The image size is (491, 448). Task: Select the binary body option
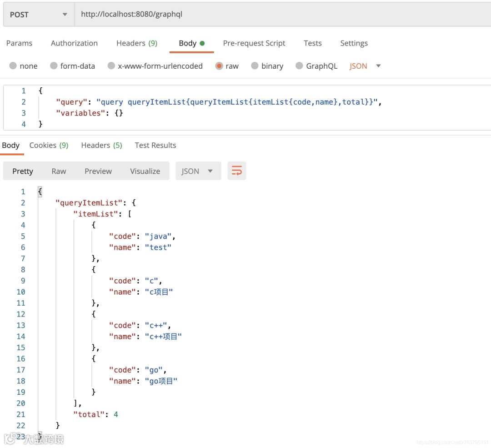[255, 66]
